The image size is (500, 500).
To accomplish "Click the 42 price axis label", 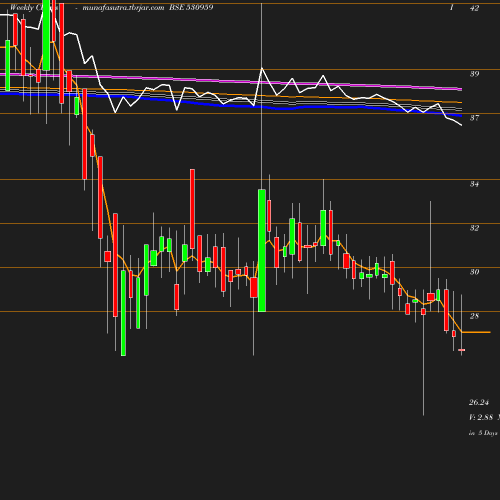I will coord(474,8).
